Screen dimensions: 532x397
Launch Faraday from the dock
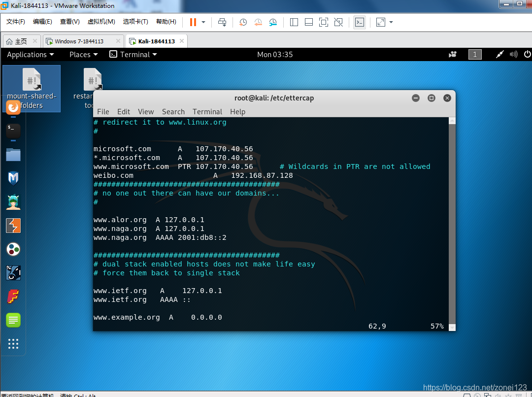(x=13, y=297)
